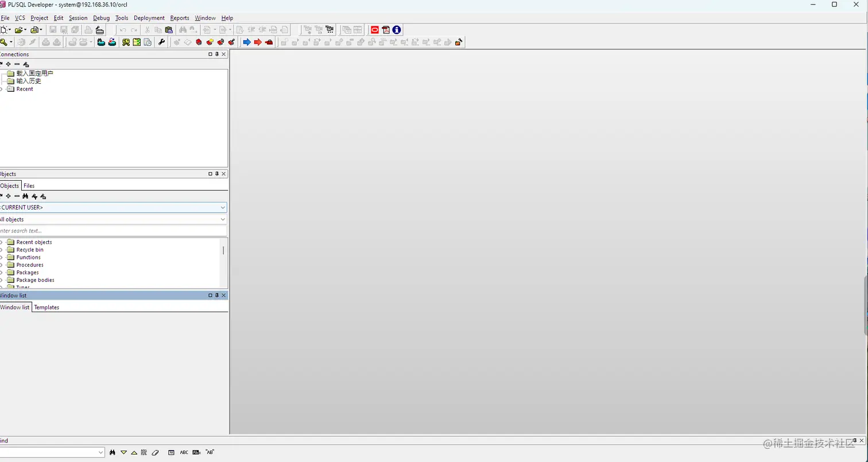Click the Paste clipboard icon
Image resolution: width=868 pixels, height=462 pixels.
[x=169, y=30]
